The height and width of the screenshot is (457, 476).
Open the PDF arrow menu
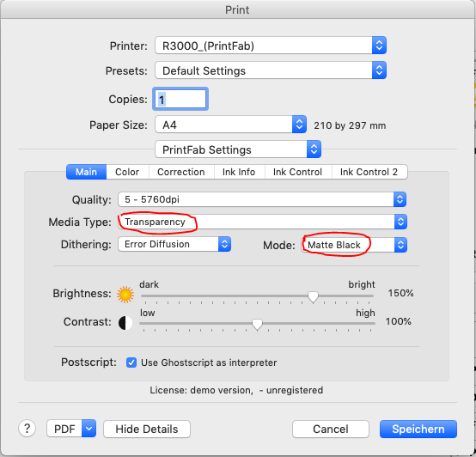click(89, 429)
